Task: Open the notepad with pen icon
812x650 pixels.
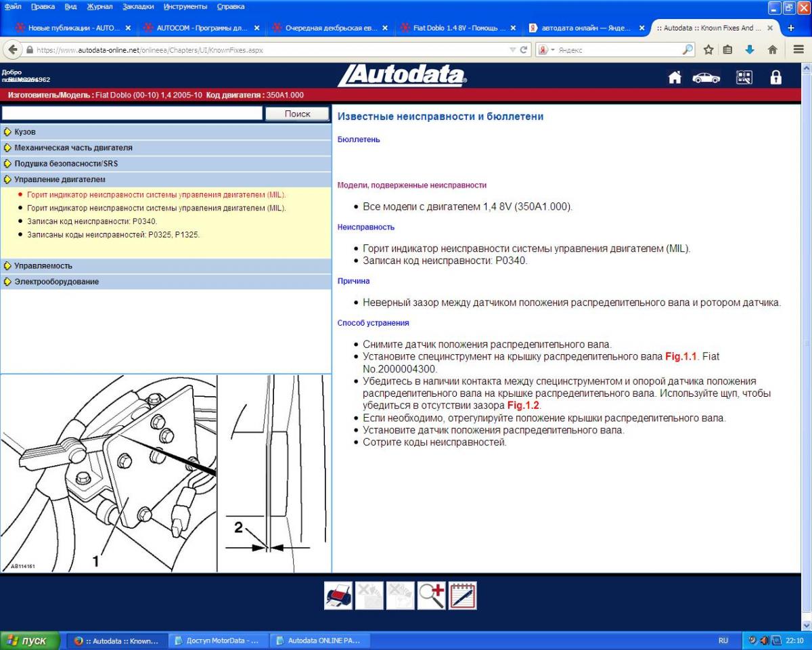Action: (463, 596)
